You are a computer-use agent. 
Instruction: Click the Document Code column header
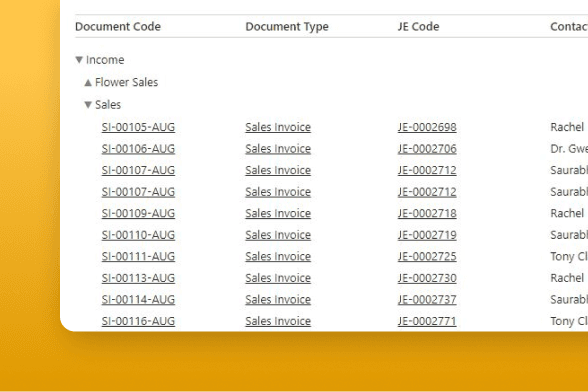pyautogui.click(x=118, y=27)
